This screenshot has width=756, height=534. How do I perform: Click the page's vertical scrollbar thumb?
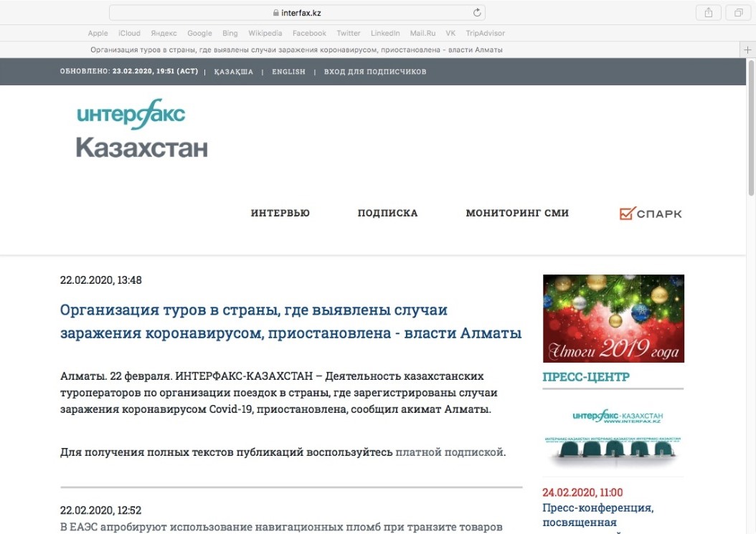click(x=751, y=128)
